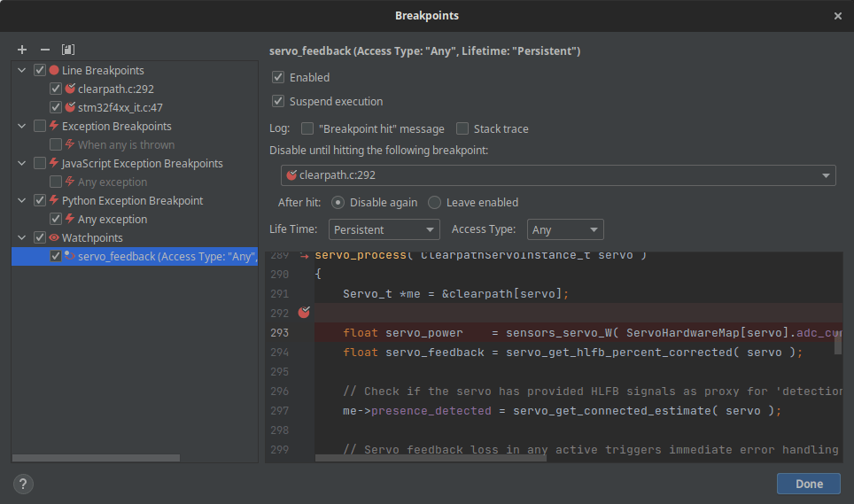Open the Access Type dropdown
Viewport: 854px width, 504px height.
coord(564,229)
